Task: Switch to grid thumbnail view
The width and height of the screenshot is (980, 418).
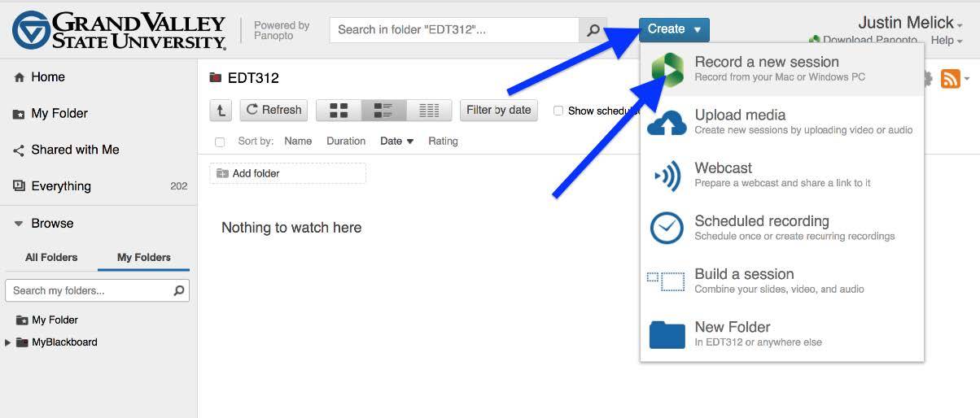Action: pos(339,111)
